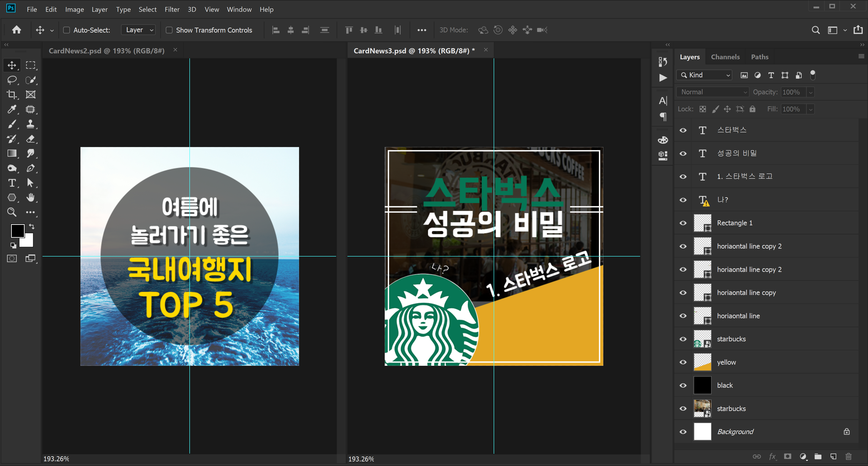The image size is (868, 466).
Task: Select the Lasso tool
Action: point(12,80)
